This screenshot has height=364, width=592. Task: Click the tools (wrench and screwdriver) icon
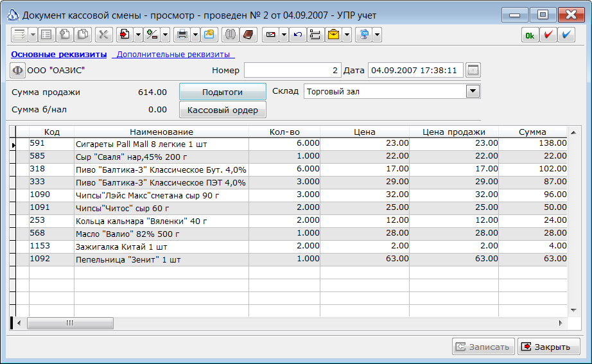click(x=103, y=35)
